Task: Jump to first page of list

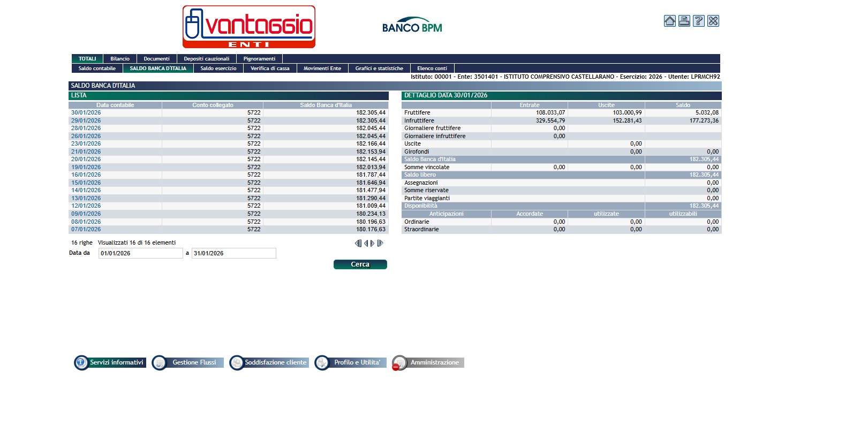Action: coord(358,243)
